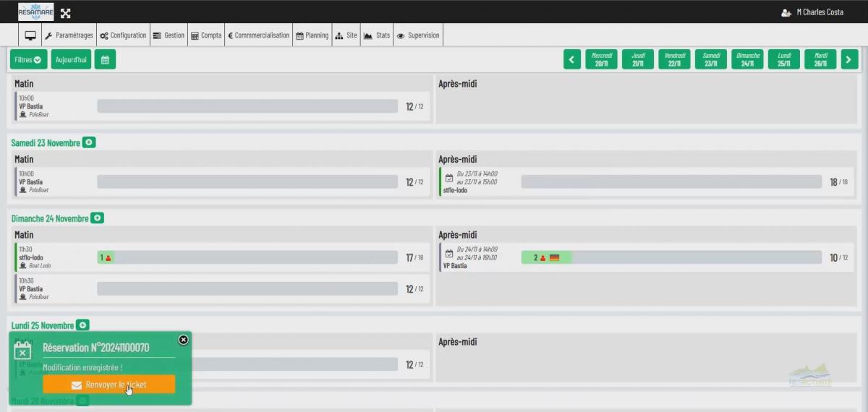The height and width of the screenshot is (412, 868).
Task: Expand the Filtres dropdown
Action: [x=28, y=59]
